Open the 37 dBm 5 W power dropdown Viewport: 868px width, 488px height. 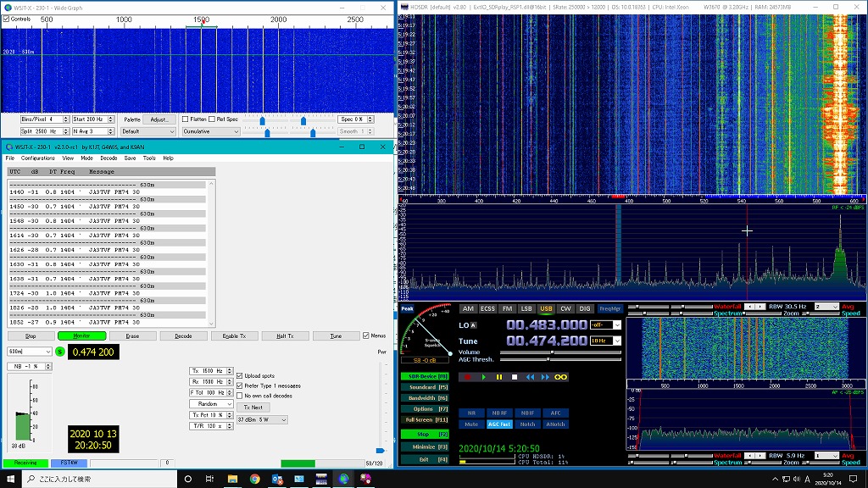pyautogui.click(x=262, y=419)
